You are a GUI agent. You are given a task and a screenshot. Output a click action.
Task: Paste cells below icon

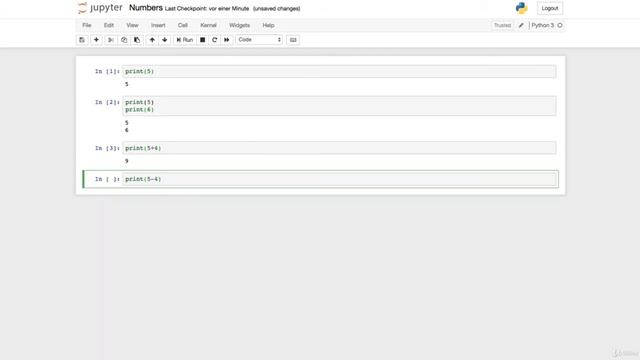point(137,40)
